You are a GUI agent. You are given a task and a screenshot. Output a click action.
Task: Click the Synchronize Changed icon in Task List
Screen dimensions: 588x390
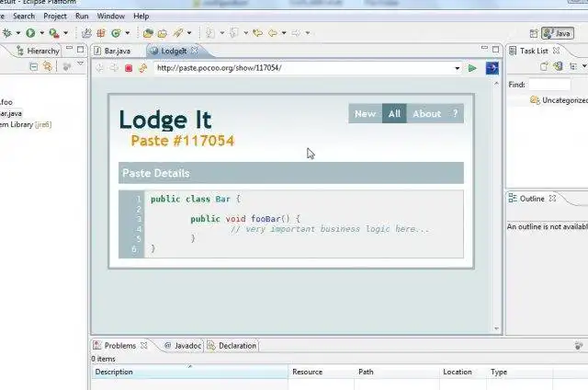coord(558,66)
